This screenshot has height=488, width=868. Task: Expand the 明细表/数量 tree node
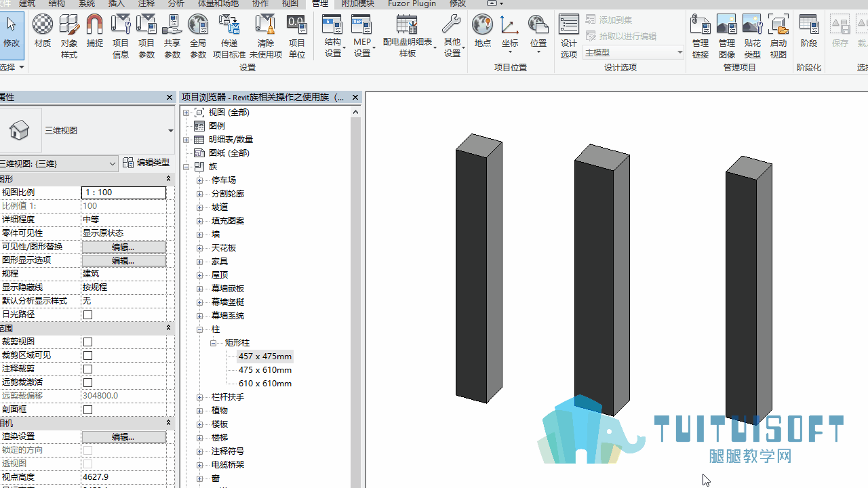(186, 140)
